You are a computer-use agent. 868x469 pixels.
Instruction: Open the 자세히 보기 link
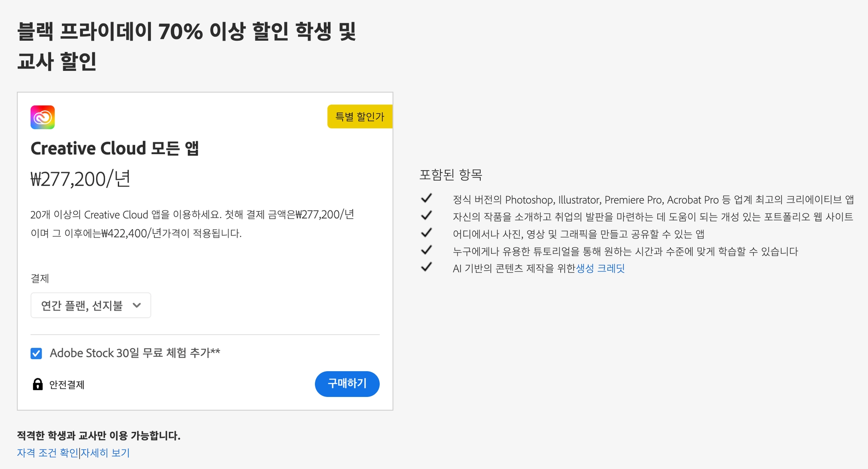(x=105, y=453)
